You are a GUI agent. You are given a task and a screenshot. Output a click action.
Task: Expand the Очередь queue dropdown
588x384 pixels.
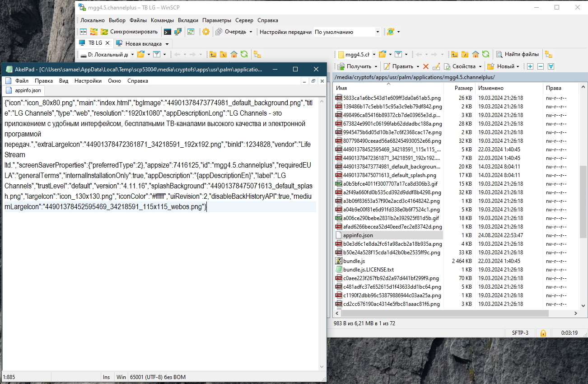click(x=251, y=32)
